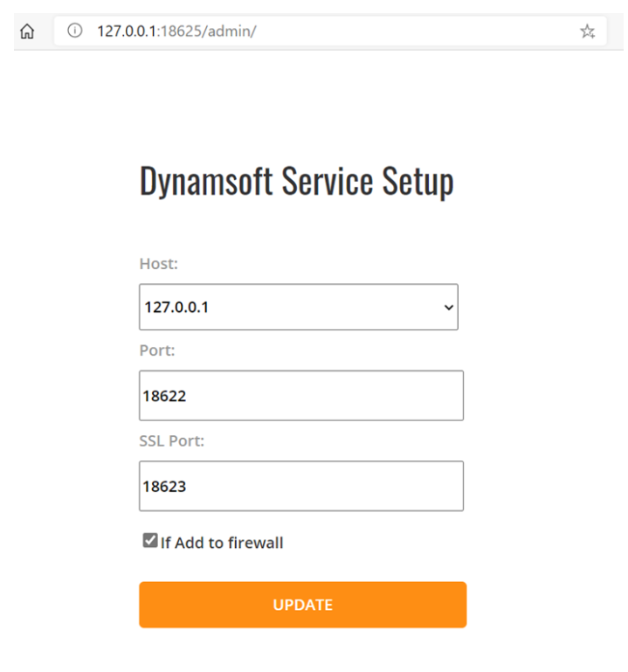Open the Host dropdown showing 127.0.0.1
628x672 pixels.
[x=299, y=307]
